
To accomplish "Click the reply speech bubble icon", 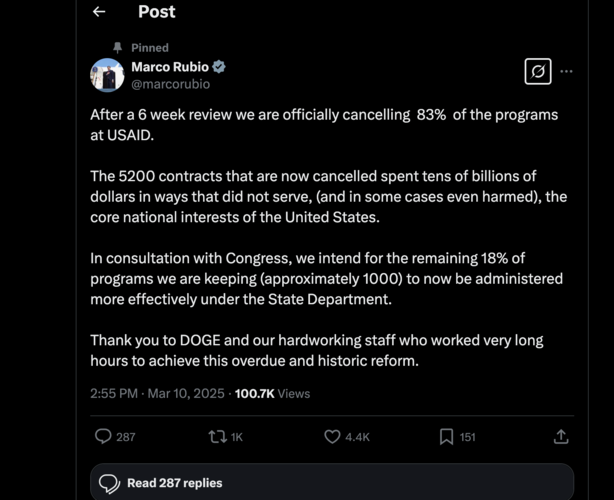I will point(103,436).
